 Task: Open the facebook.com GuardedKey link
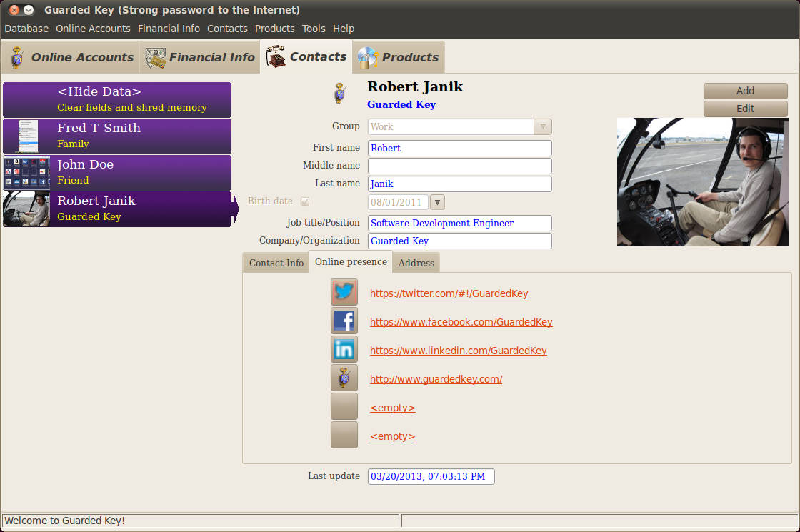click(x=461, y=322)
